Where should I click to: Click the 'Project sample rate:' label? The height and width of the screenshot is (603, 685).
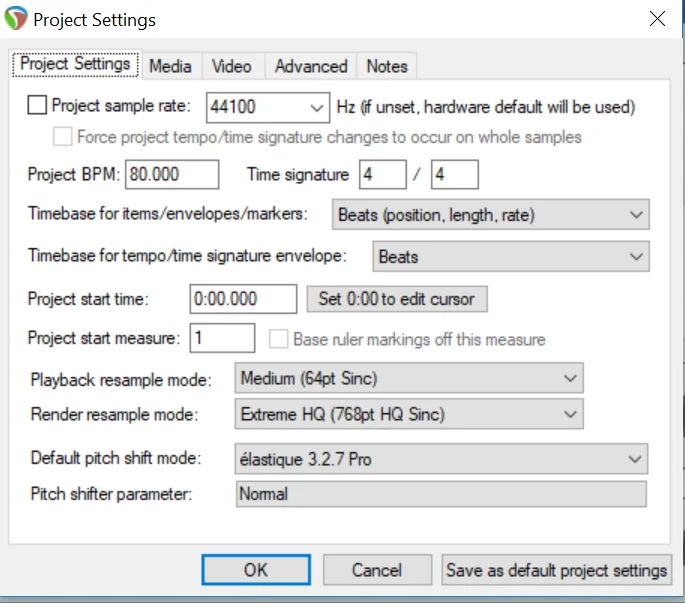121,106
